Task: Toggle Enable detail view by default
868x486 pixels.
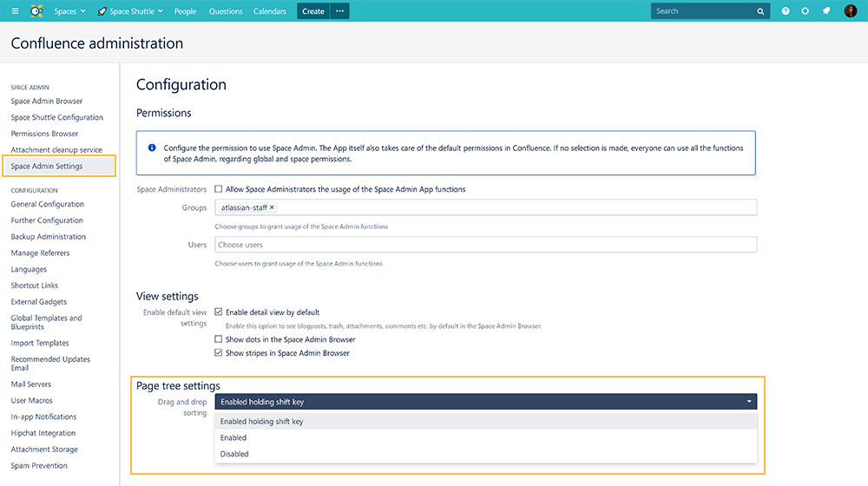Action: coord(218,312)
